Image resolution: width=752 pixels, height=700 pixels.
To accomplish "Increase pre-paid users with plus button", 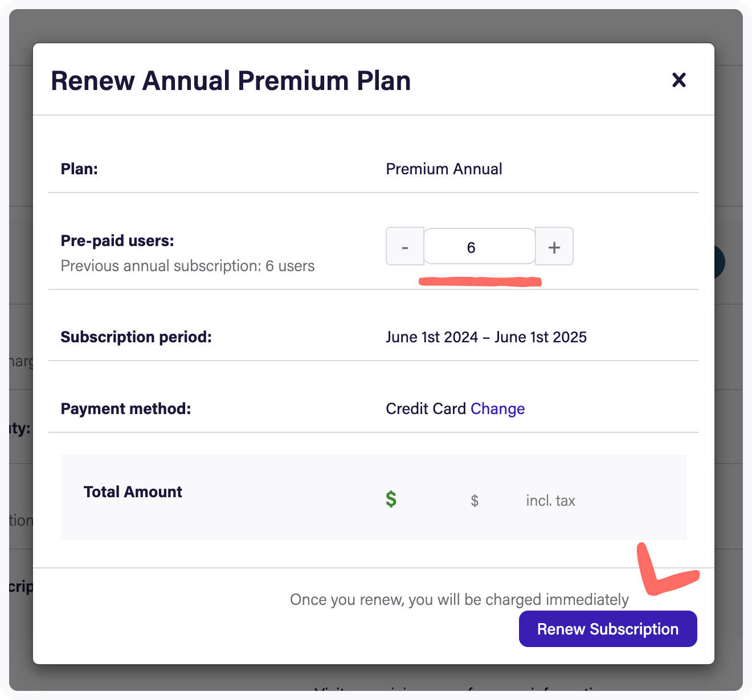I will [554, 247].
